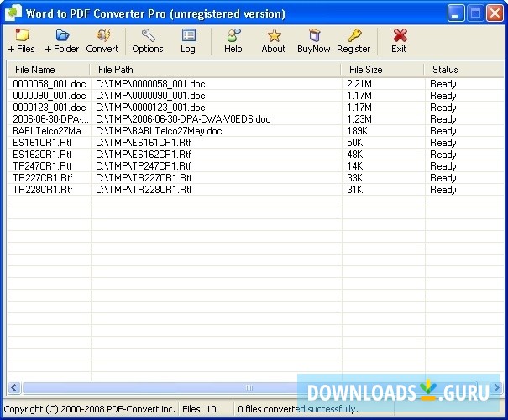This screenshot has width=508, height=420.
Task: Open Help from the toolbar
Action: tap(233, 41)
